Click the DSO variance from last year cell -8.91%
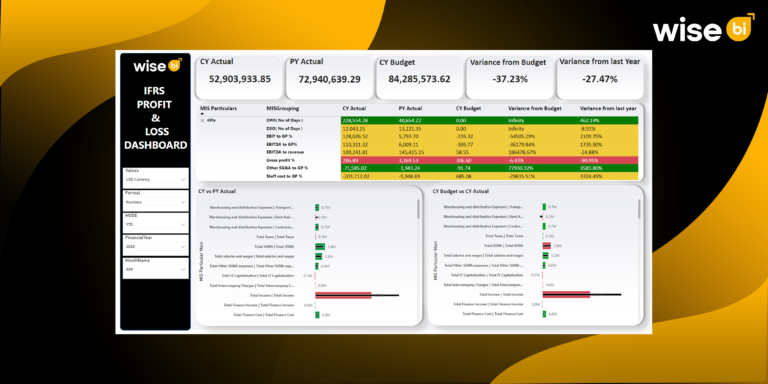This screenshot has width=768, height=384. (608, 128)
